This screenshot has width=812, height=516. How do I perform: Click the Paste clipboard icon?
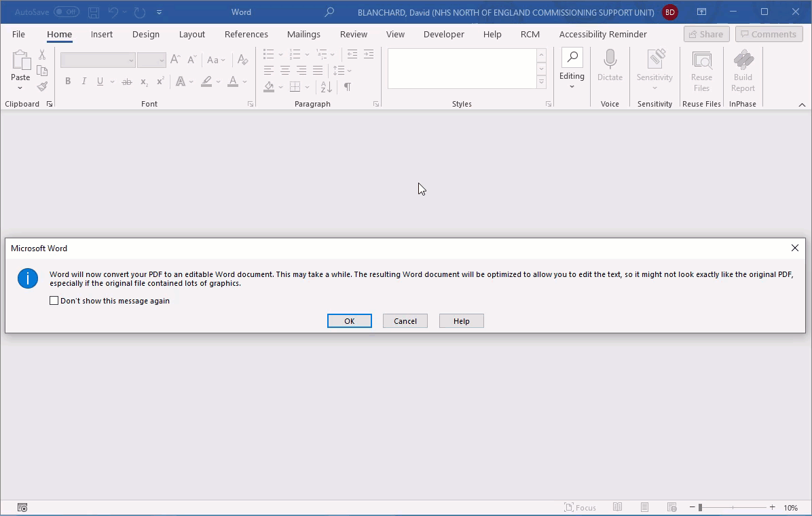(21, 60)
